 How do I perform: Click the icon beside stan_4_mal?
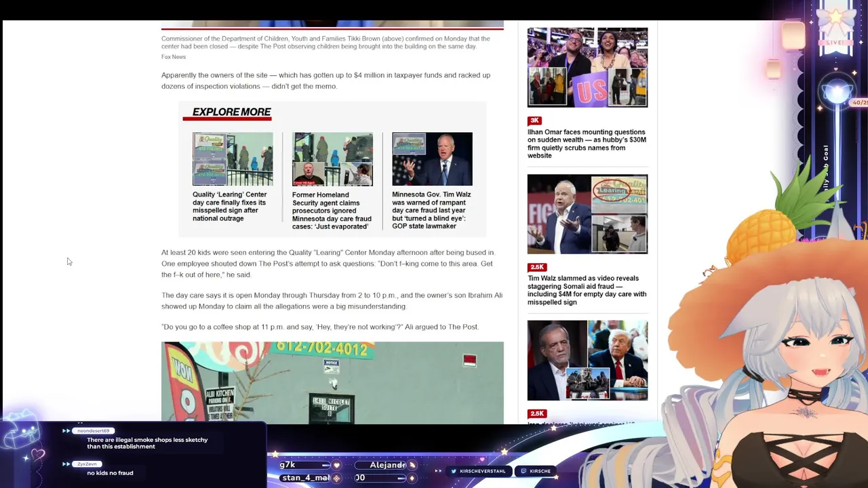click(x=336, y=478)
